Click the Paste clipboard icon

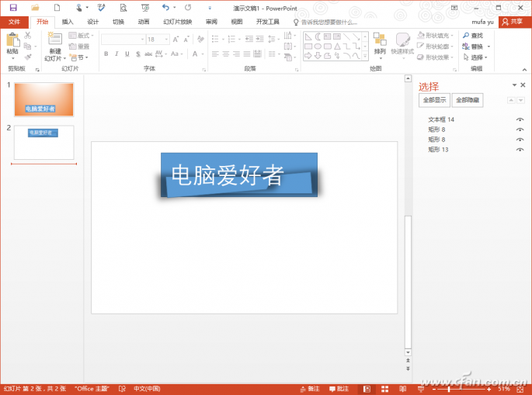[12, 40]
